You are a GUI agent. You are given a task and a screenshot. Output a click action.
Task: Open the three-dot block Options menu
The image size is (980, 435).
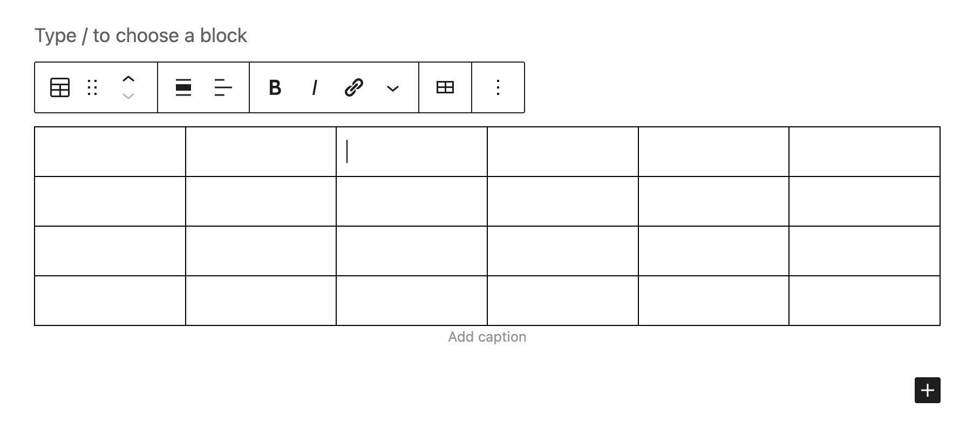[x=498, y=87]
